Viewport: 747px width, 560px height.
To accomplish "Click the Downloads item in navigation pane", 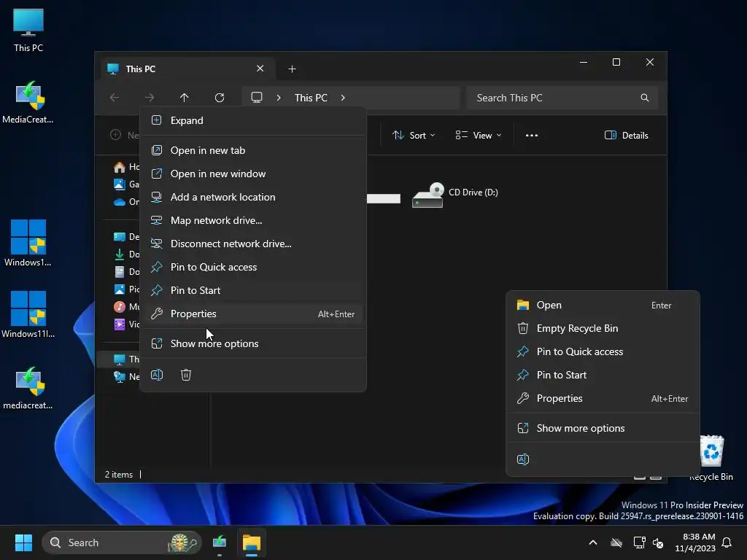I will pyautogui.click(x=127, y=254).
